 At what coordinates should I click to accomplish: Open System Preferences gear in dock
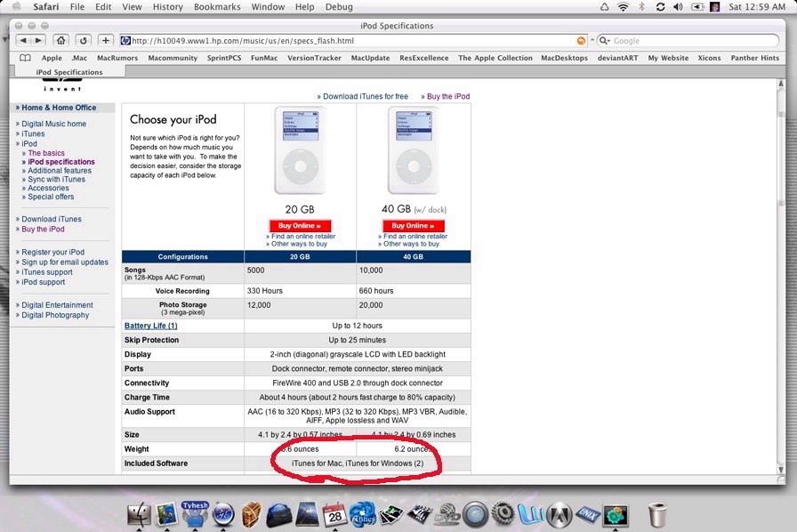[503, 515]
